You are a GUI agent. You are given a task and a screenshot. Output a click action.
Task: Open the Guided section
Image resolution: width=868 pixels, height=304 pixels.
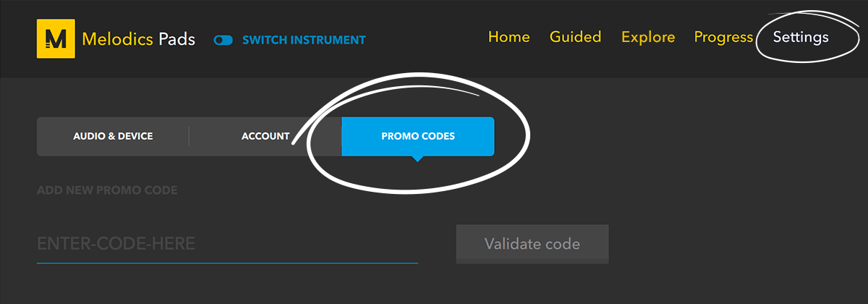576,37
